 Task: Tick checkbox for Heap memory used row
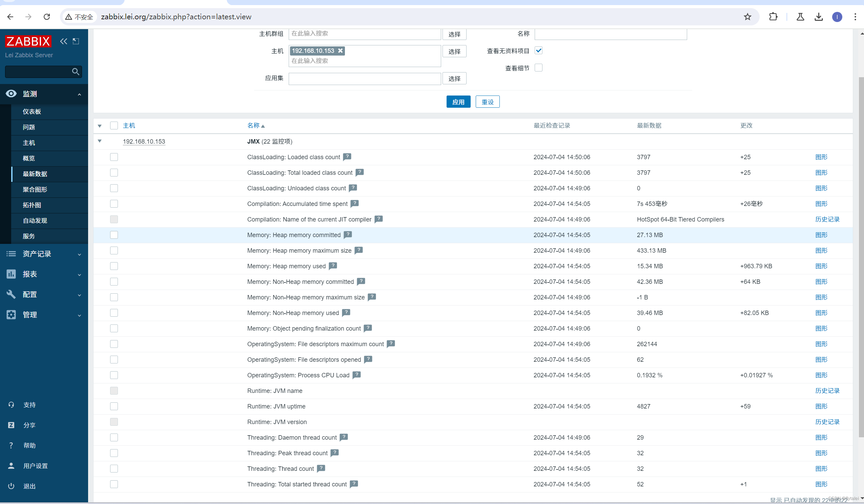114,266
